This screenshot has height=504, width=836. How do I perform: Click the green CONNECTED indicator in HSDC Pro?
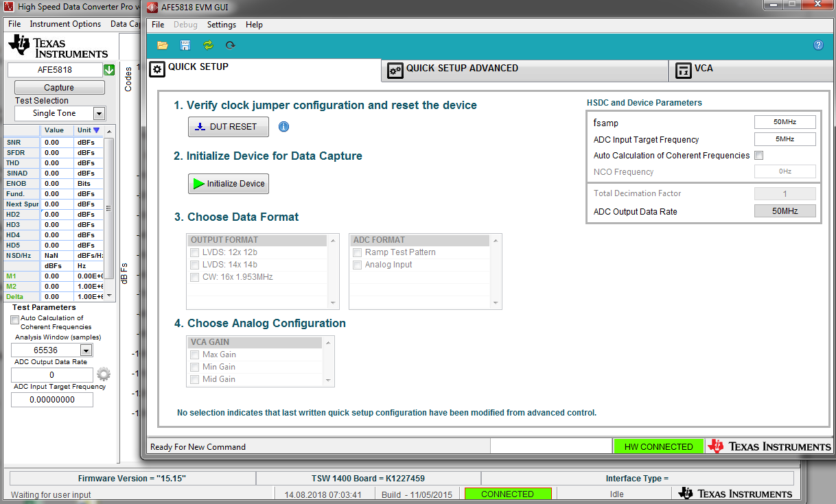pos(508,494)
